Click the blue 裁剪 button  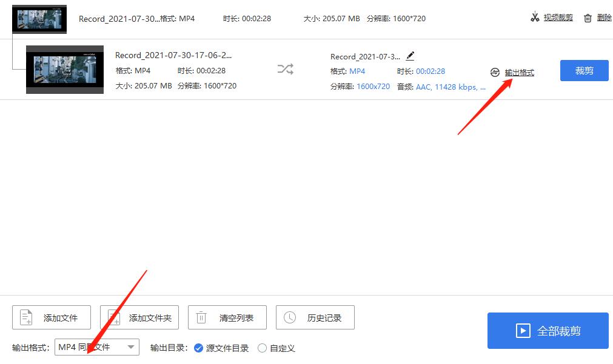tap(583, 70)
